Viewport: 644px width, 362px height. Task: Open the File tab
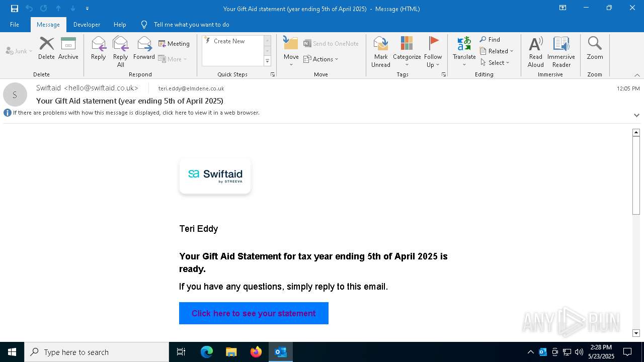(15, 24)
